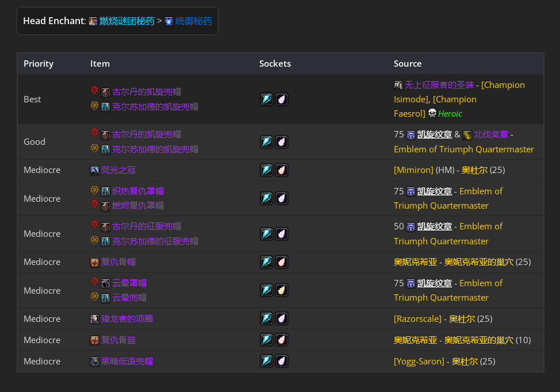Screen dimensions: 560x392
Task: Click the Priority column header
Action: tap(39, 64)
